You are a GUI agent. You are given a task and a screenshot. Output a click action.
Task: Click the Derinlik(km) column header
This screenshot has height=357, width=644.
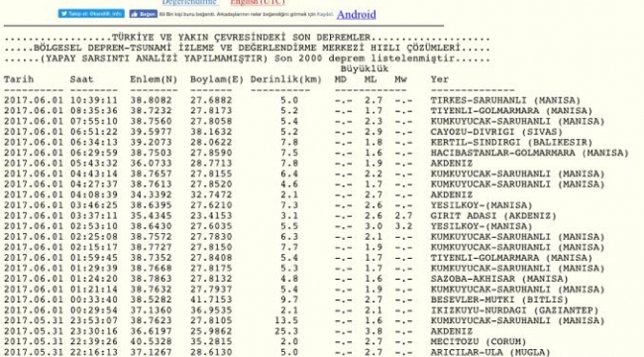pyautogui.click(x=286, y=79)
